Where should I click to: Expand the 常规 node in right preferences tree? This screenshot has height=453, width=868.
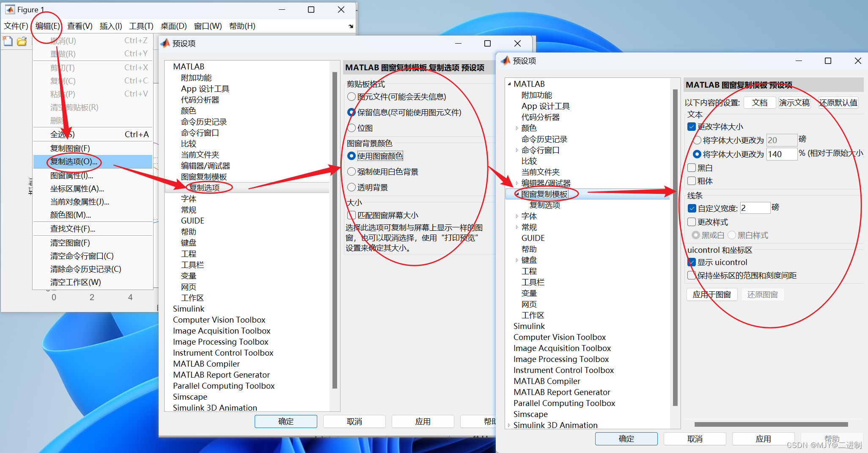click(517, 227)
